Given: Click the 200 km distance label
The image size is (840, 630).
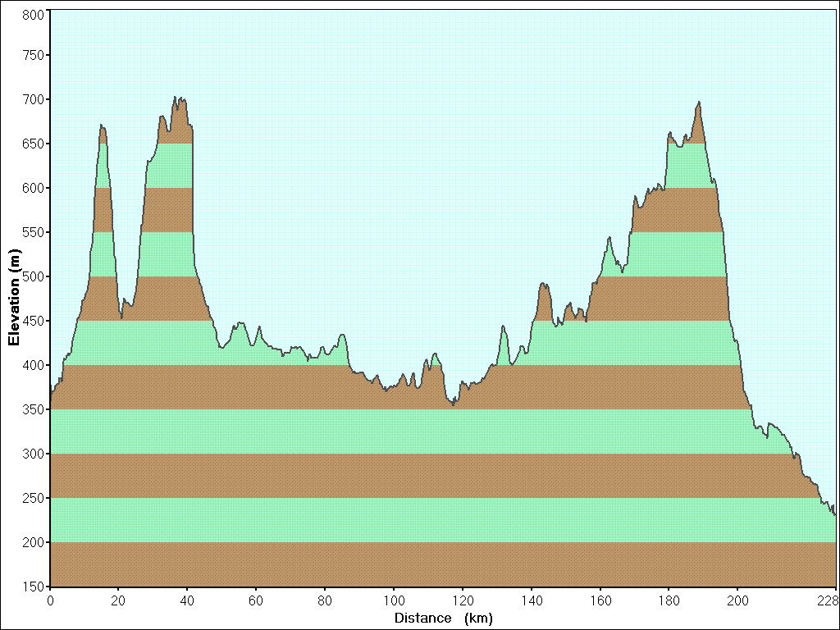Looking at the screenshot, I should 737,600.
